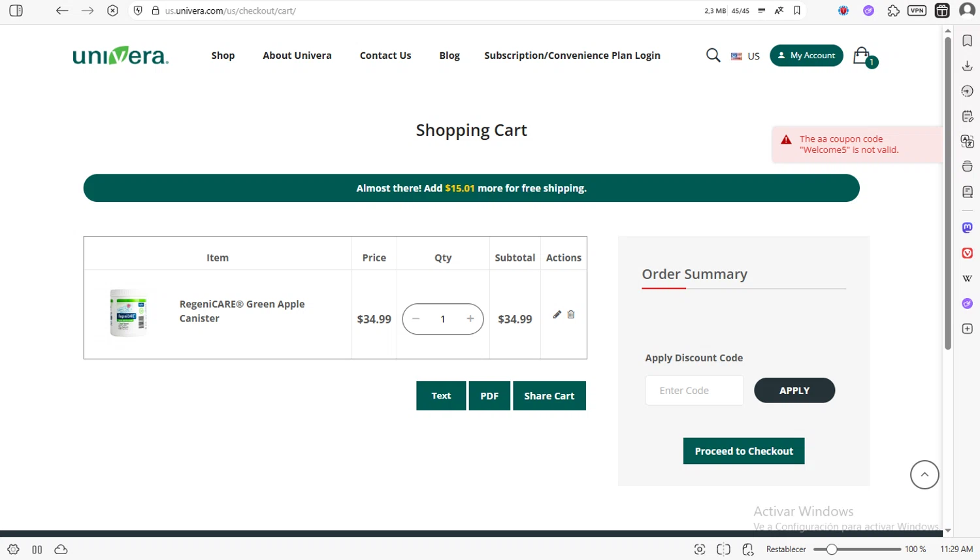Screen dimensions: 980x560
Task: Click the site search magnifier icon
Action: (713, 56)
